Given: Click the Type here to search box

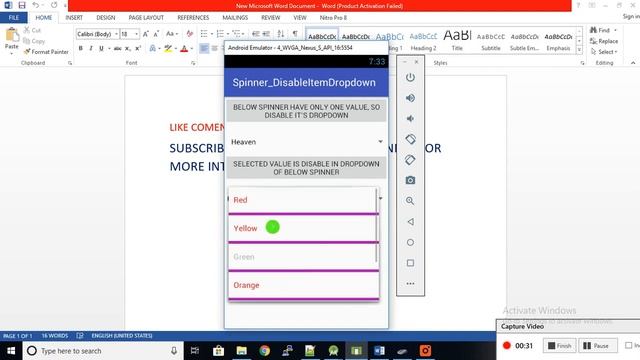Looking at the screenshot, I should tap(103, 351).
